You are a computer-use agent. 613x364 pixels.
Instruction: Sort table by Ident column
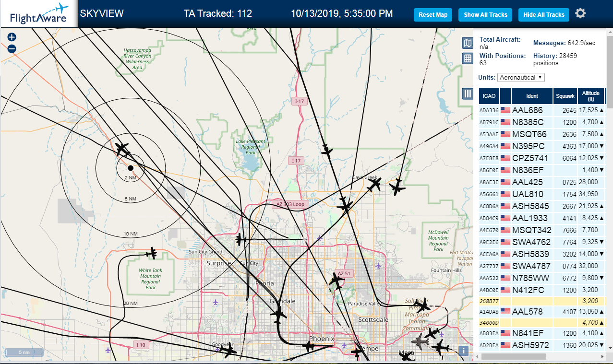532,96
